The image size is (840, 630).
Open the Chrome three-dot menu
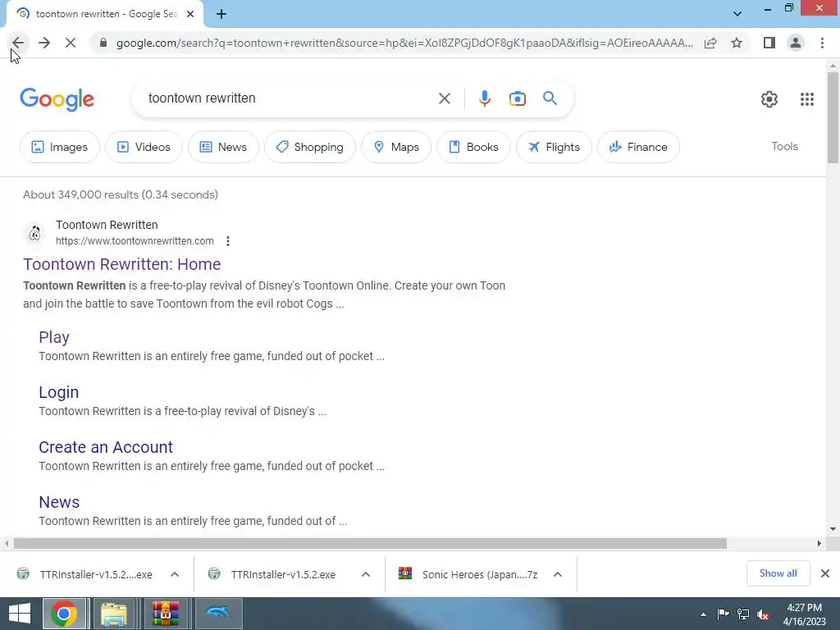pos(822,43)
